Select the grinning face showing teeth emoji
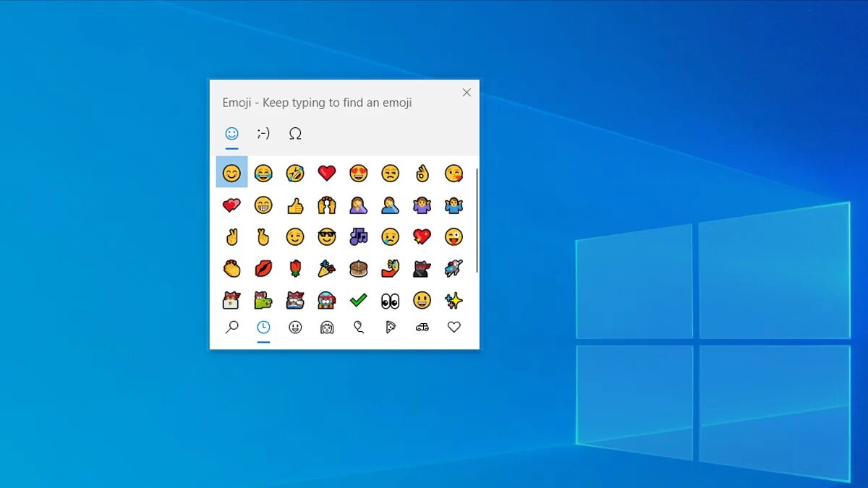 tap(263, 205)
